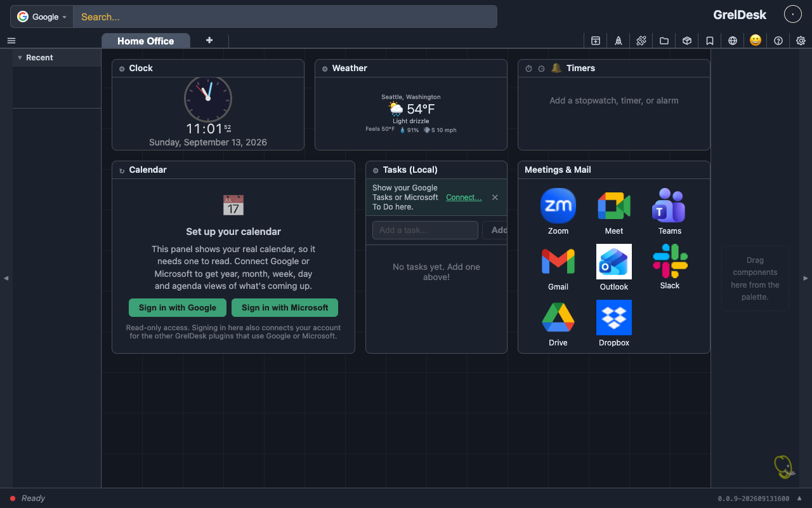812x508 pixels.
Task: Click the S 10 mph wind reading
Action: [x=440, y=130]
